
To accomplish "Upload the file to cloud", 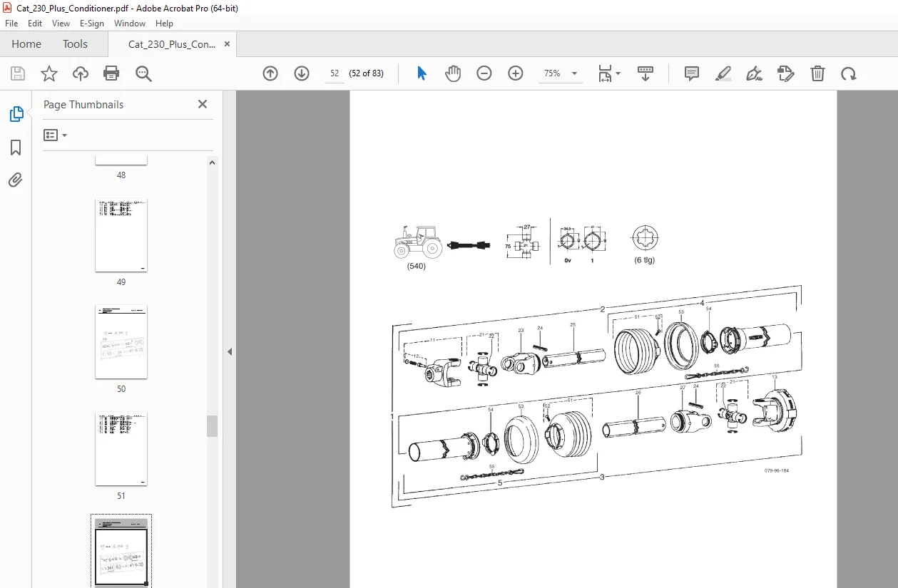I will pyautogui.click(x=81, y=73).
